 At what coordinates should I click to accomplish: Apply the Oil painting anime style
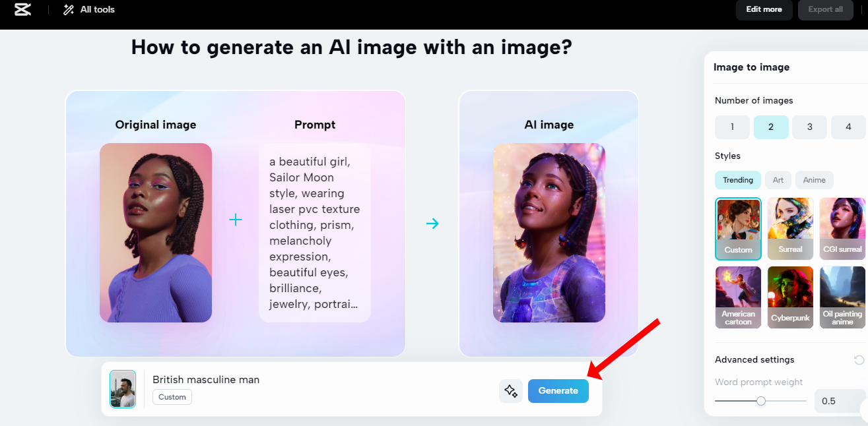click(x=842, y=296)
